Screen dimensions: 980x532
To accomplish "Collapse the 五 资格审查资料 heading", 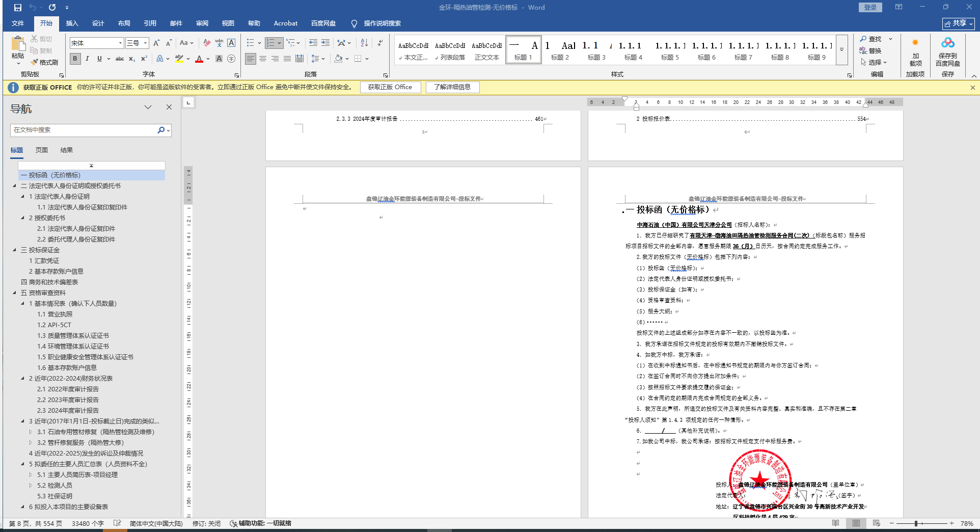I will [x=14, y=293].
